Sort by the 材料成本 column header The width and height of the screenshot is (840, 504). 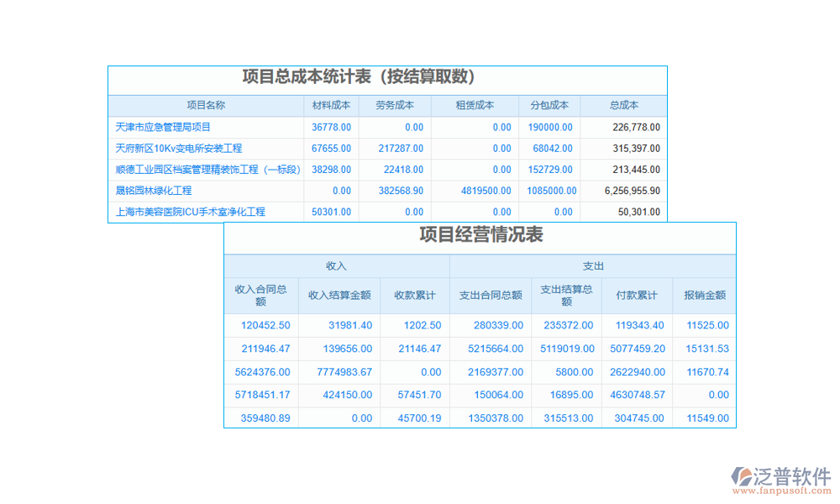tap(331, 106)
